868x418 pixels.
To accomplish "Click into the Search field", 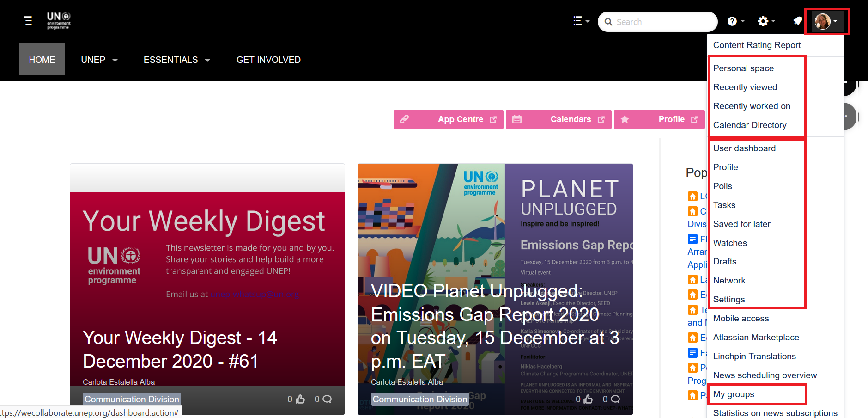I will coord(657,22).
